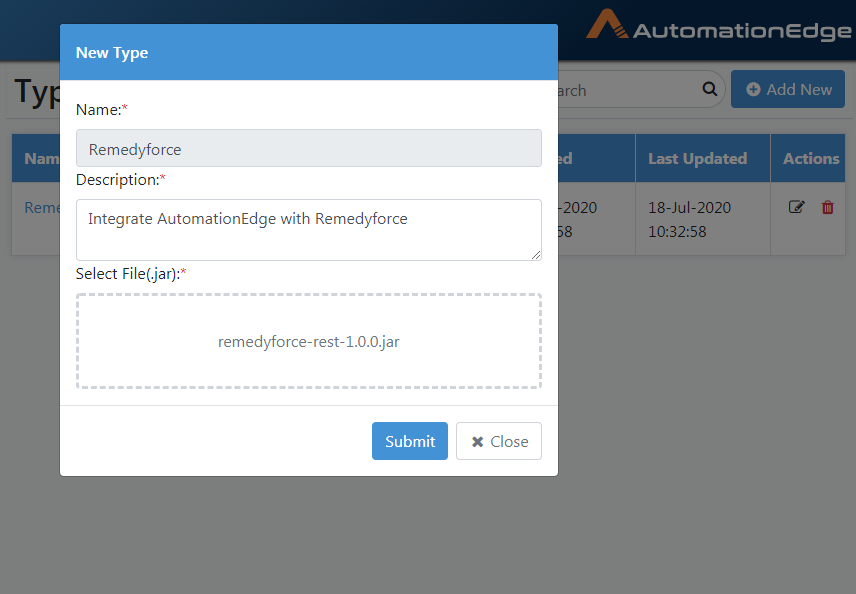Viewport: 856px width, 594px height.
Task: Click the edit icon in Actions column
Action: [796, 207]
